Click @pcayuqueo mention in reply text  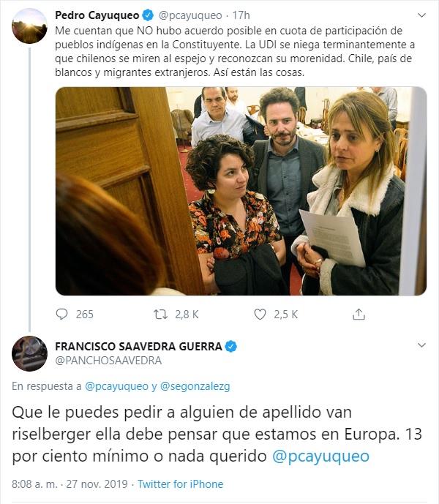(320, 456)
